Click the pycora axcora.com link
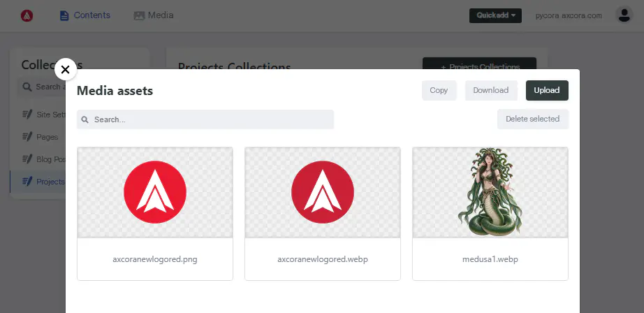 click(x=569, y=15)
